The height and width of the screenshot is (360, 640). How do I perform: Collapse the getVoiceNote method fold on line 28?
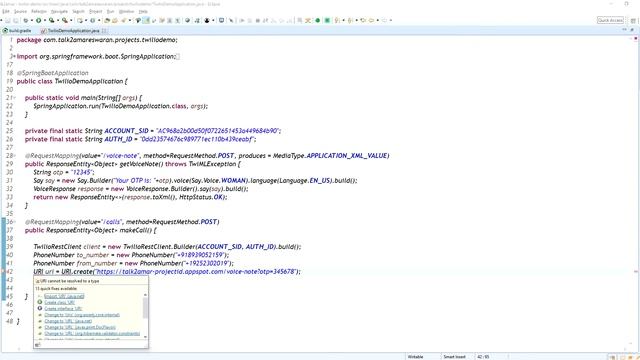14,156
